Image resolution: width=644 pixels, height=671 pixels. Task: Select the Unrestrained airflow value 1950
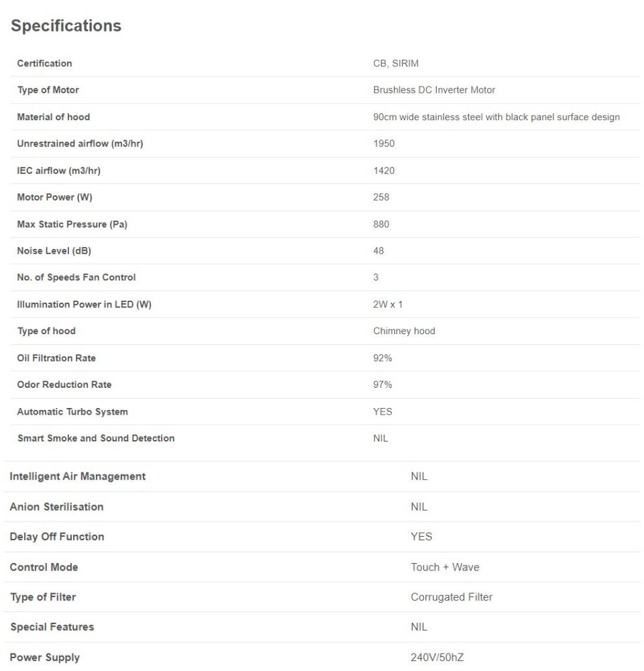(x=384, y=144)
